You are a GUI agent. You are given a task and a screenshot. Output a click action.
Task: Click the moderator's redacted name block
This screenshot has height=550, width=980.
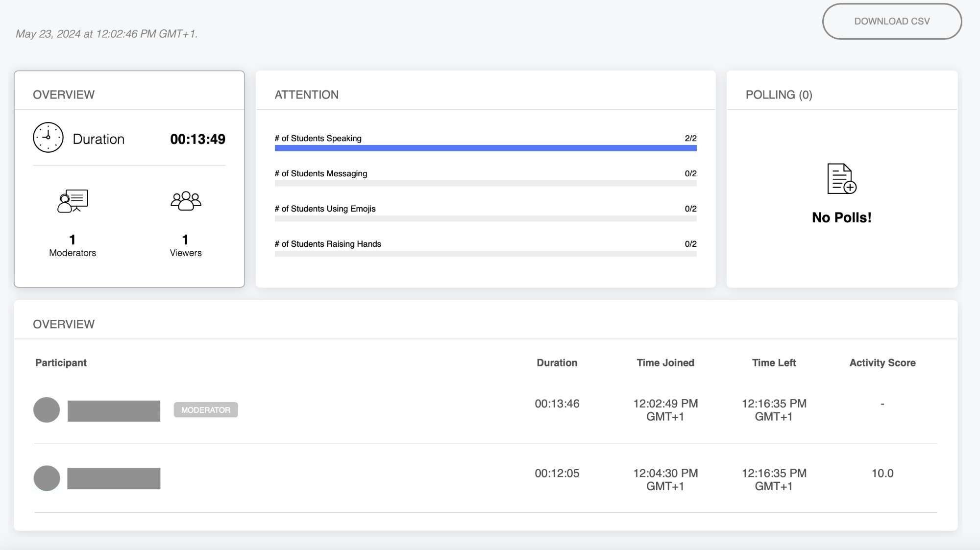114,411
